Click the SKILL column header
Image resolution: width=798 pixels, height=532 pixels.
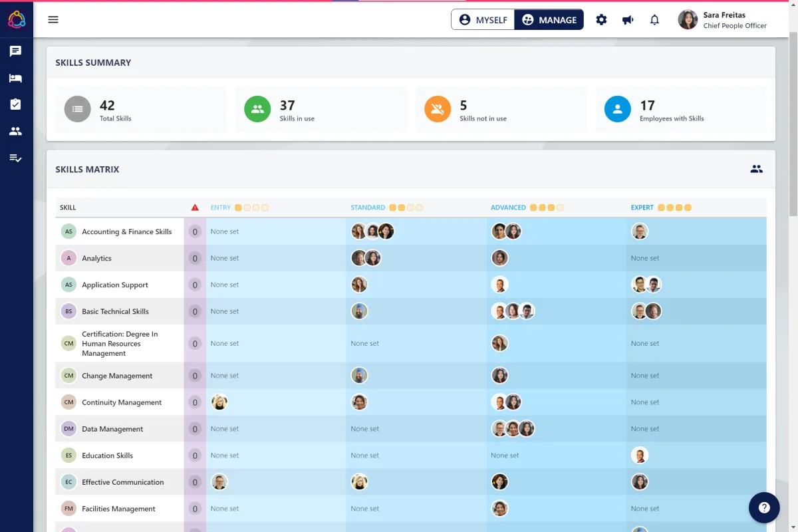coord(68,207)
